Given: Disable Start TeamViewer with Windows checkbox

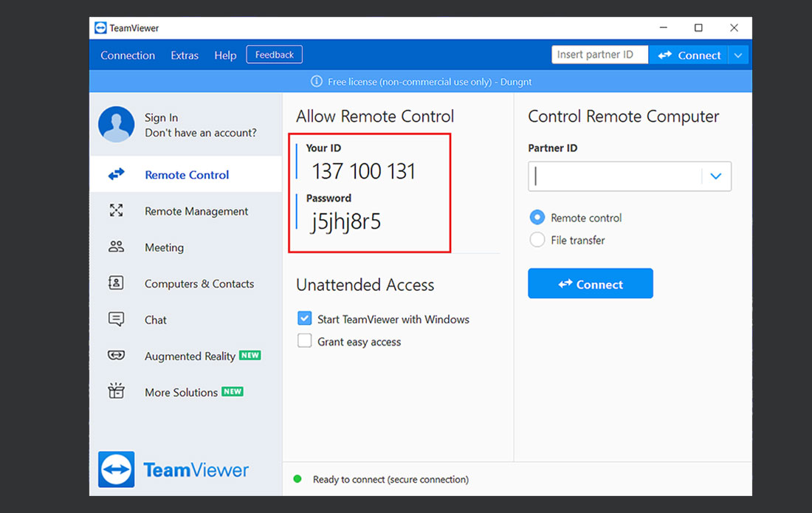Looking at the screenshot, I should [x=304, y=318].
